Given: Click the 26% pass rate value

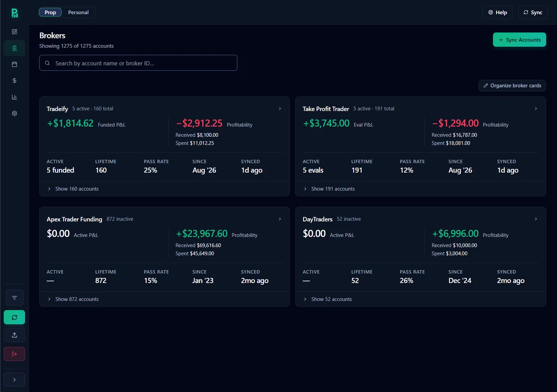Looking at the screenshot, I should 407,281.
